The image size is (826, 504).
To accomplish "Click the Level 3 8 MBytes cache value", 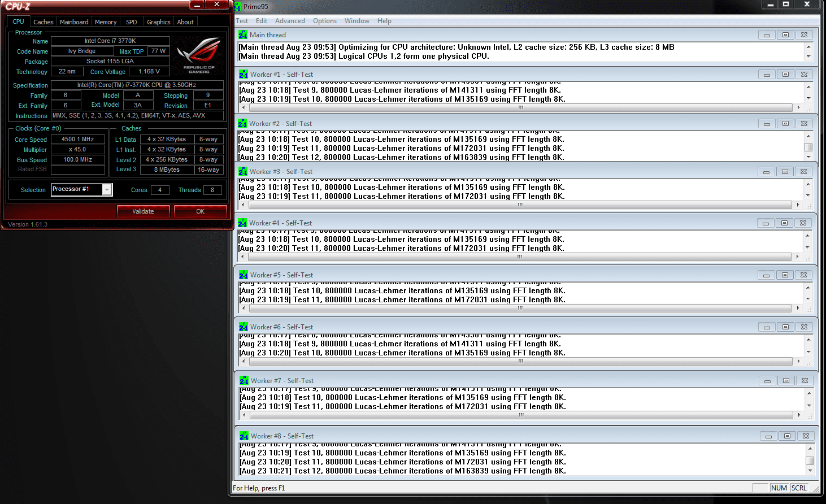I will [167, 170].
